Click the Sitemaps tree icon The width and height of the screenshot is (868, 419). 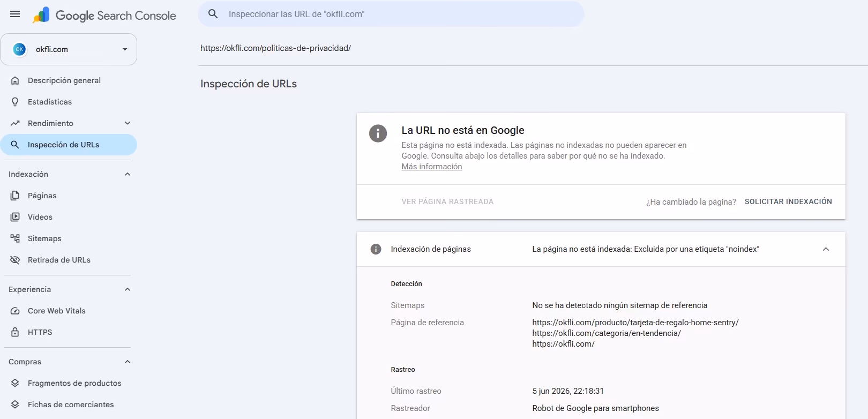[x=15, y=238]
